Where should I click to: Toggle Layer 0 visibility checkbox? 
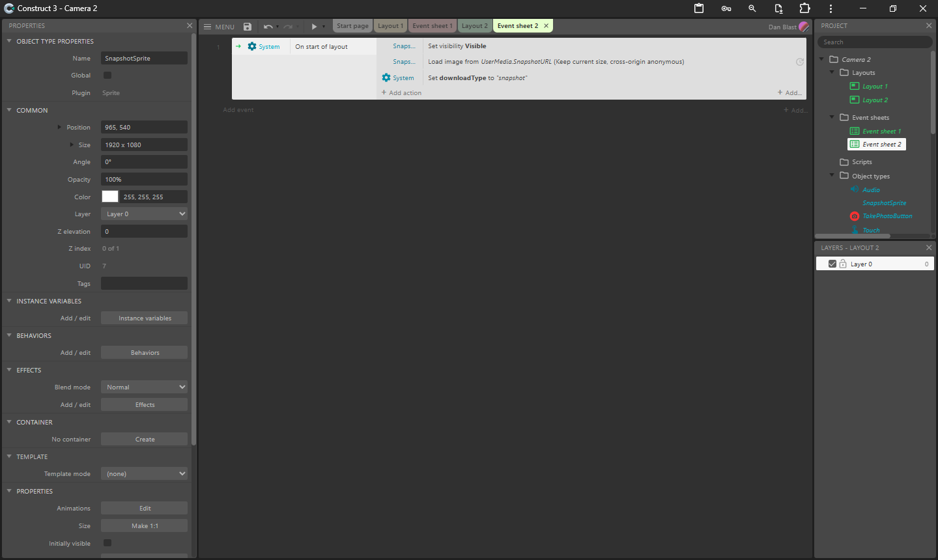coord(832,264)
